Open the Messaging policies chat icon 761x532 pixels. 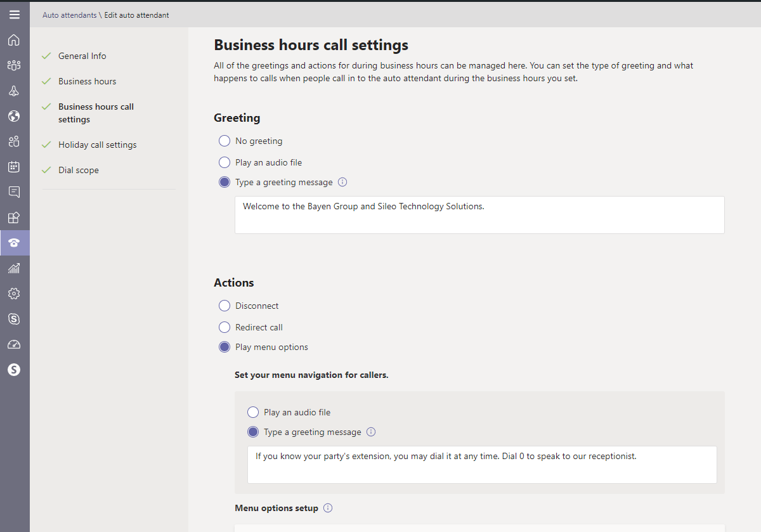pos(14,192)
